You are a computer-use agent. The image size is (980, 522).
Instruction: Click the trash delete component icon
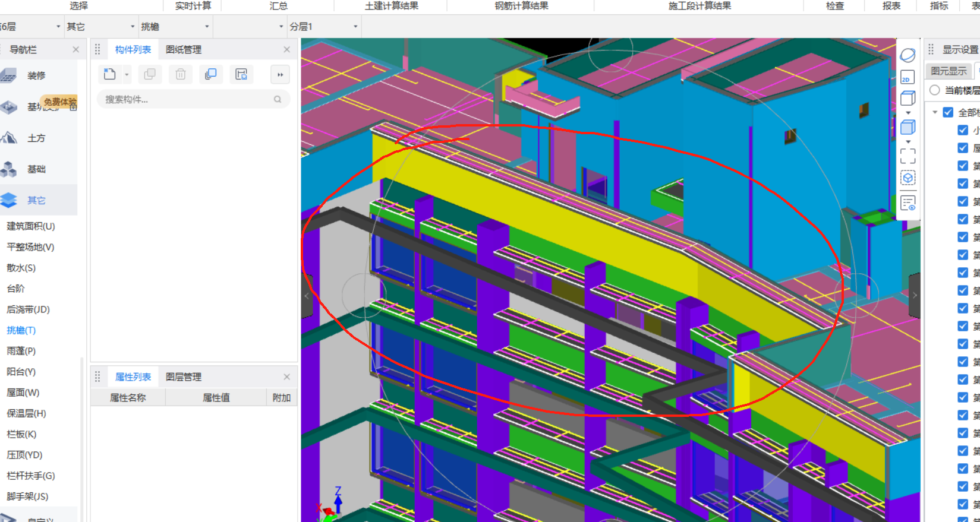(180, 74)
